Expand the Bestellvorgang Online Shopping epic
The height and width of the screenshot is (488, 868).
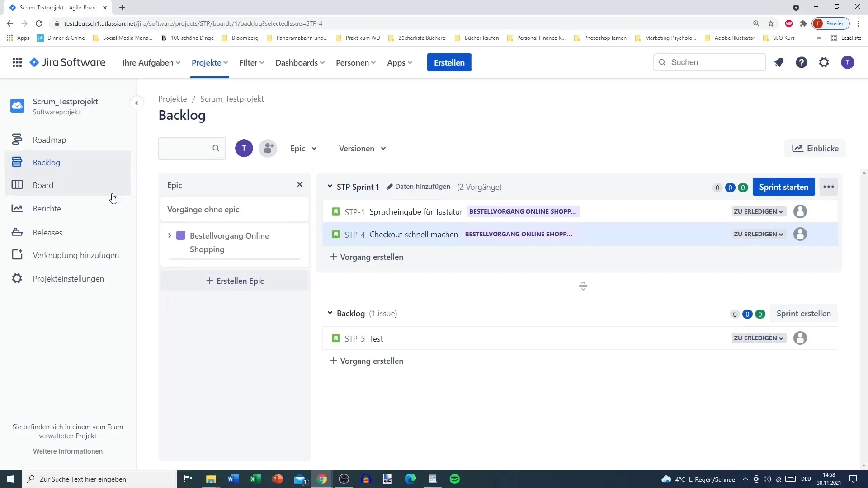point(170,235)
